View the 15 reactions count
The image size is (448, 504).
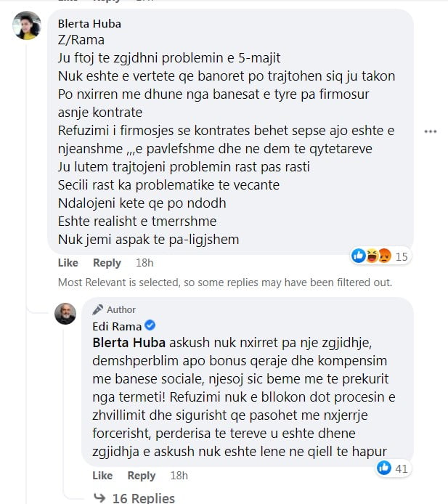click(401, 257)
